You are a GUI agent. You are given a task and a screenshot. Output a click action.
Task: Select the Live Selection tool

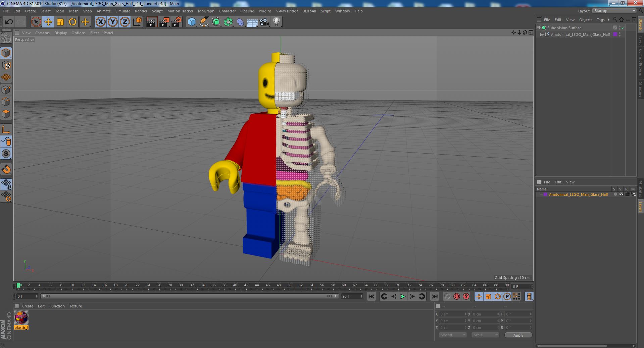(x=36, y=22)
